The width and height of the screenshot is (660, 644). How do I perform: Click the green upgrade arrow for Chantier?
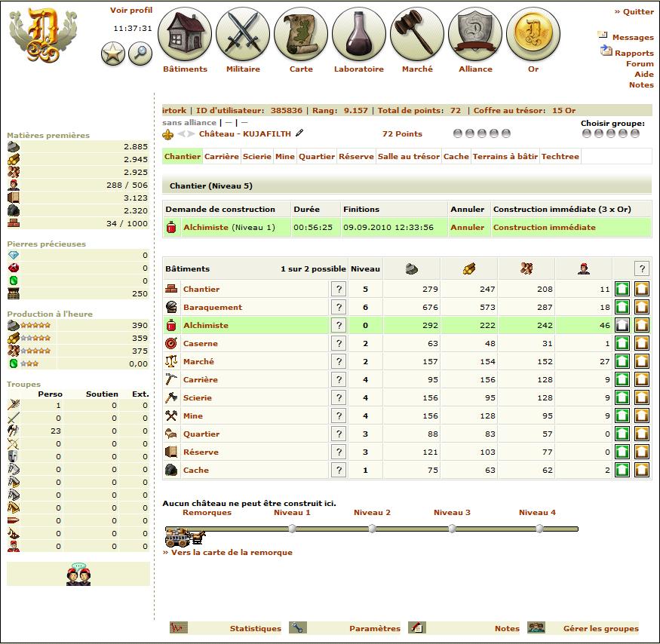tap(622, 289)
